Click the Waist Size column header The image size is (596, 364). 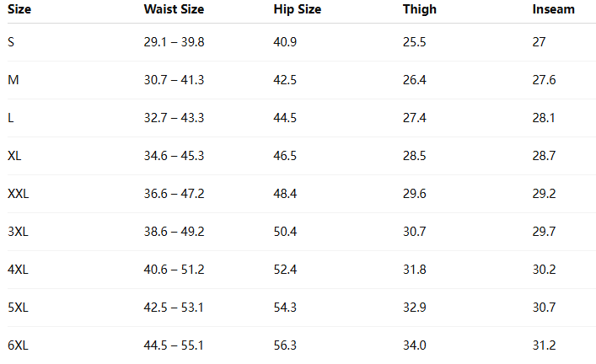pyautogui.click(x=174, y=9)
